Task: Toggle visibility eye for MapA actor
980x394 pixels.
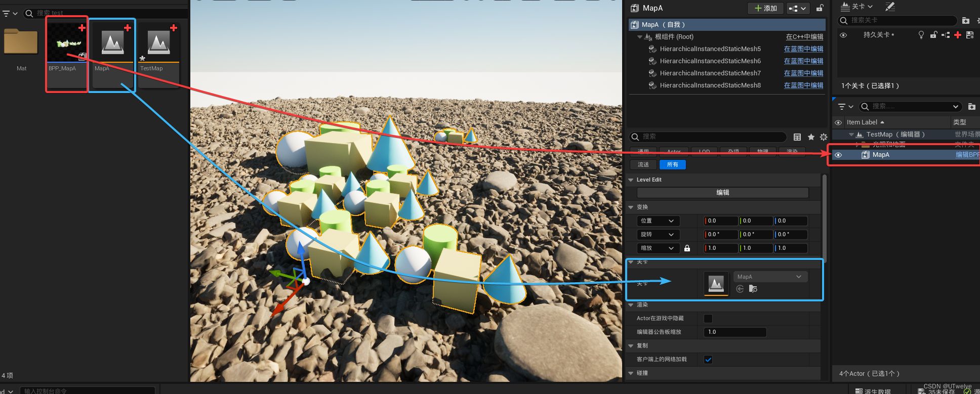Action: coord(838,155)
